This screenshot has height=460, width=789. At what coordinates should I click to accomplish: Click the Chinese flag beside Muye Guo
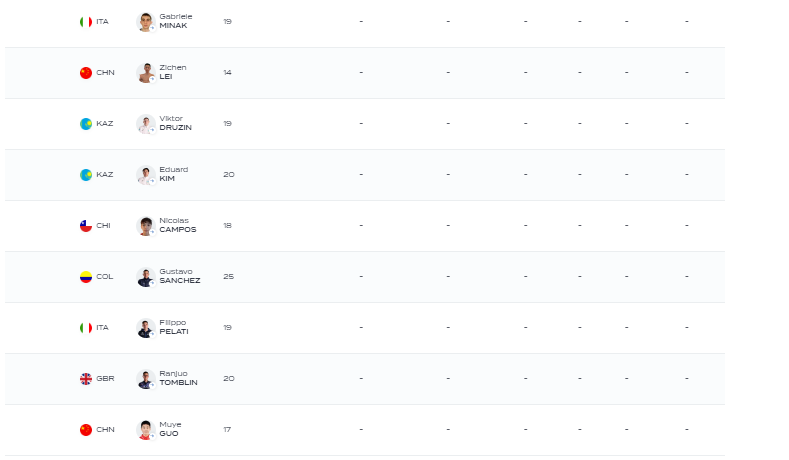tap(86, 430)
